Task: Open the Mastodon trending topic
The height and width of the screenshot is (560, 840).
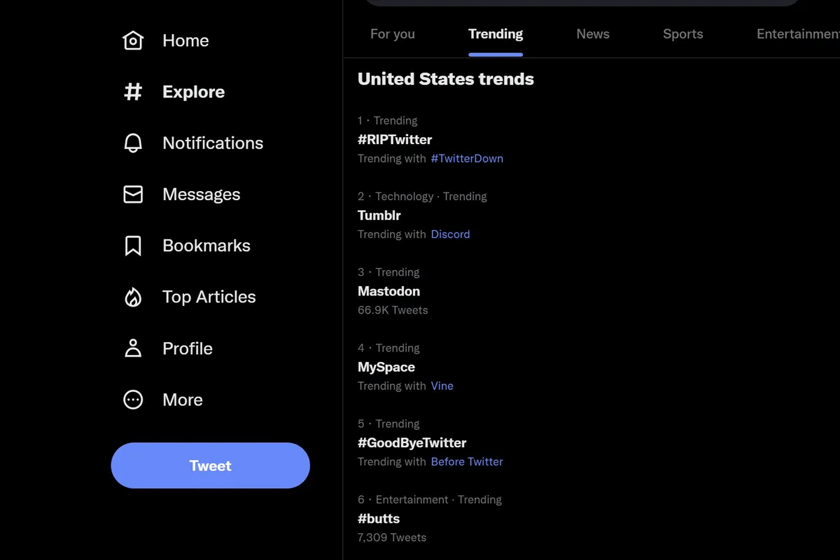Action: [x=389, y=291]
